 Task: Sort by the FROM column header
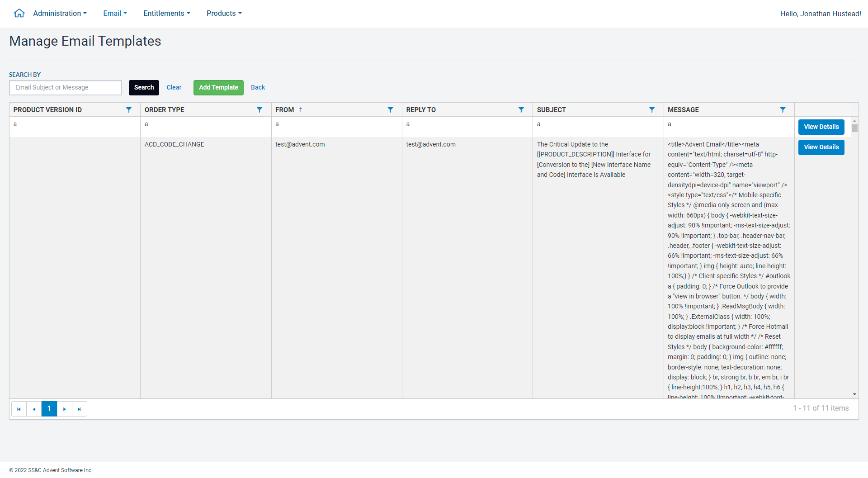pos(285,110)
